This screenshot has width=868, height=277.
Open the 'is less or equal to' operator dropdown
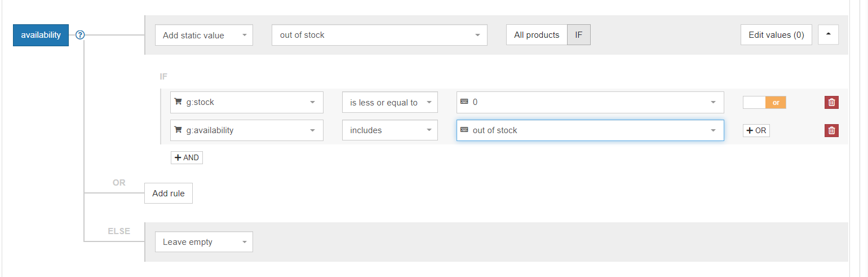click(390, 102)
